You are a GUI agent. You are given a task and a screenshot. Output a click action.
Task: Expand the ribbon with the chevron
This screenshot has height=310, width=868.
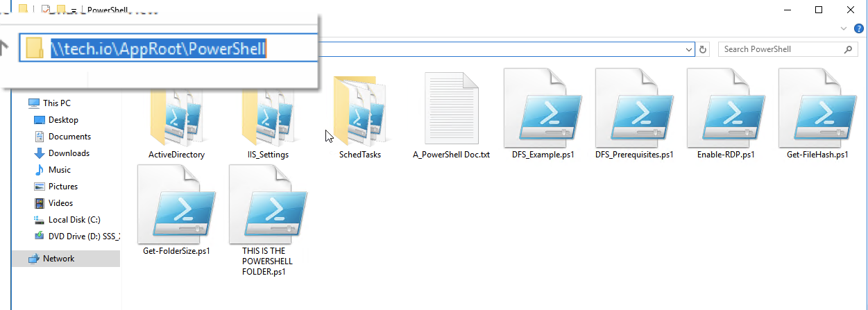coord(844,28)
